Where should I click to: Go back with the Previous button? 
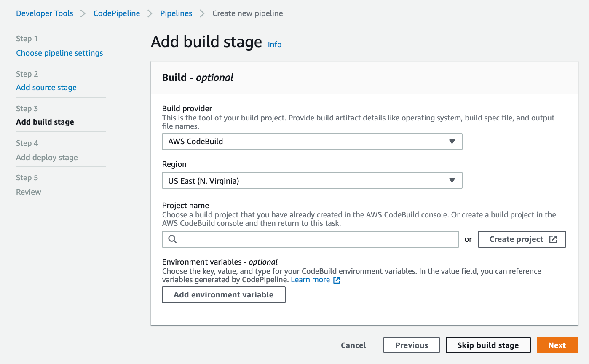[412, 345]
